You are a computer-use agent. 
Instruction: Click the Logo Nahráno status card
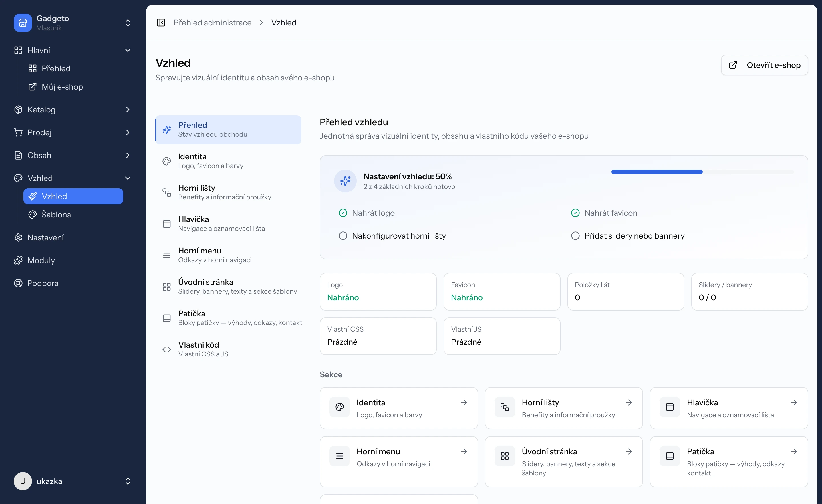[378, 291]
